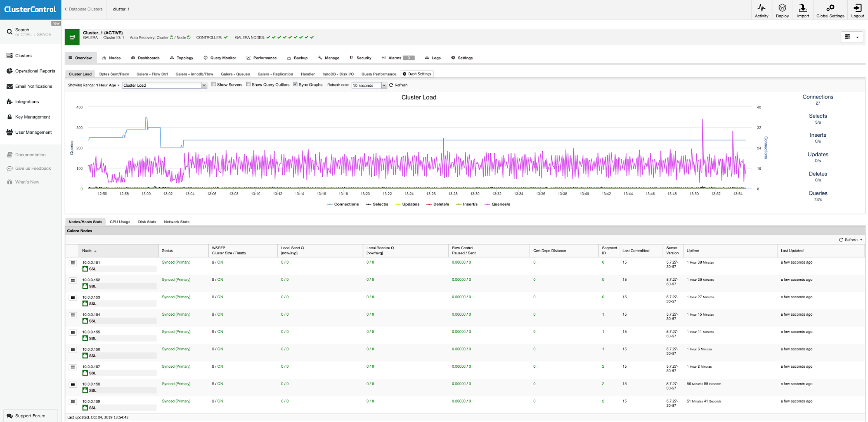Open the Security tab

point(360,58)
